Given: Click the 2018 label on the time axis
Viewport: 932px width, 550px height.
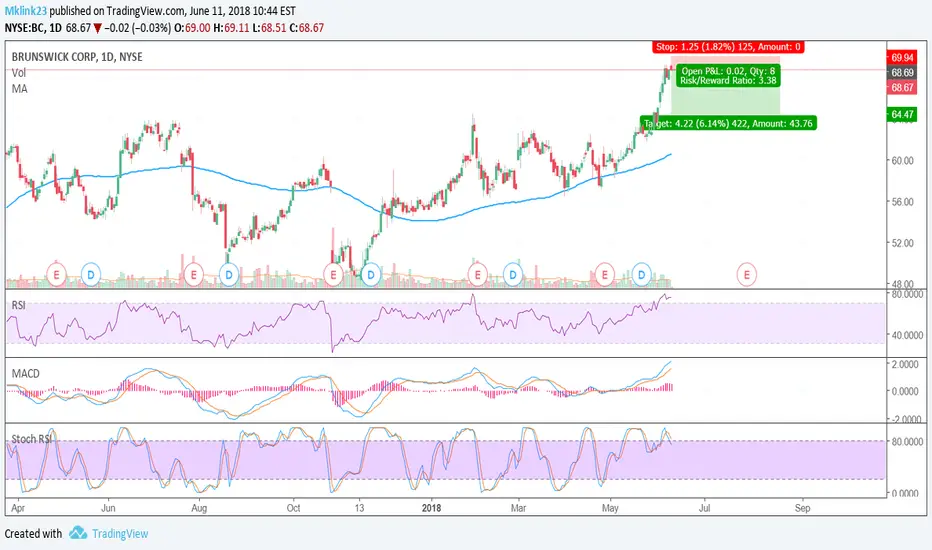Looking at the screenshot, I should coord(432,508).
